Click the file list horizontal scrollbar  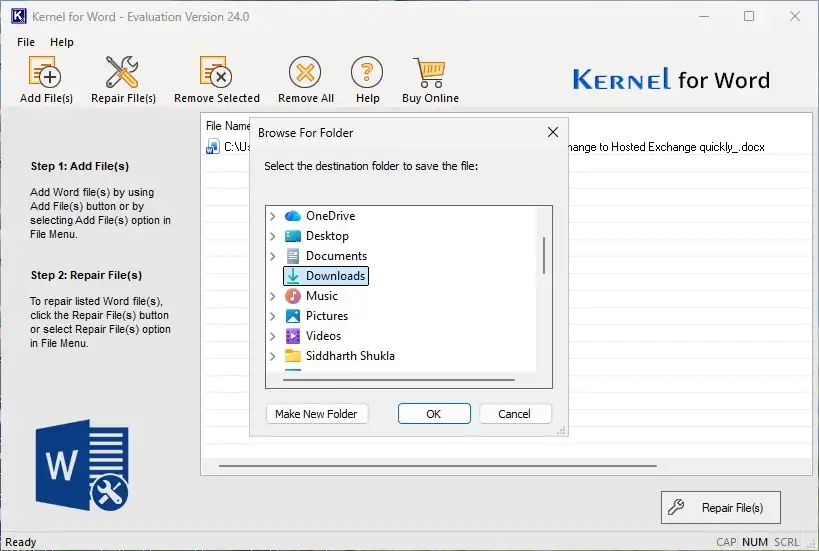click(438, 465)
